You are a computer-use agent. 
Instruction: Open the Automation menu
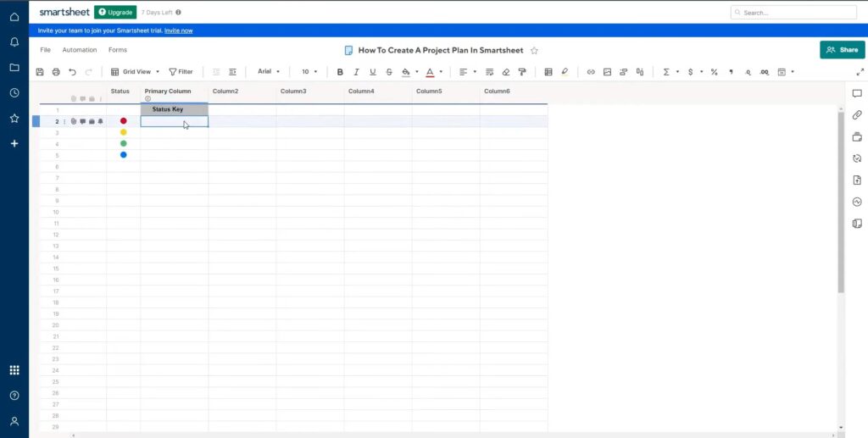click(80, 50)
